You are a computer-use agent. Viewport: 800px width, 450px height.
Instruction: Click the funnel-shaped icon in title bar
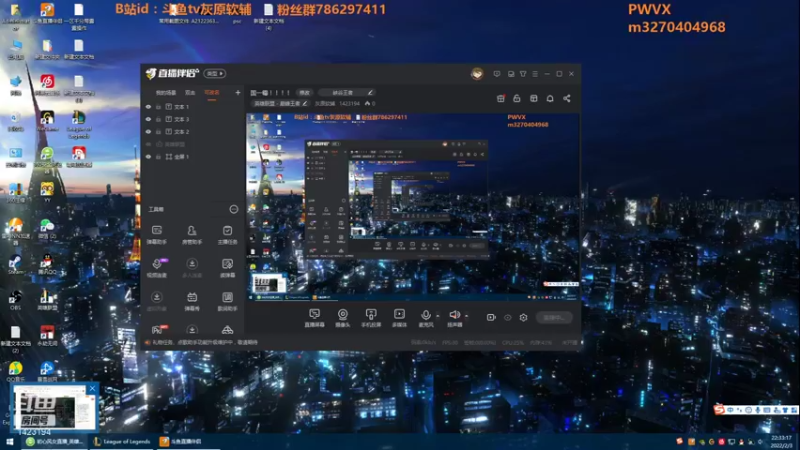pyautogui.click(x=523, y=74)
